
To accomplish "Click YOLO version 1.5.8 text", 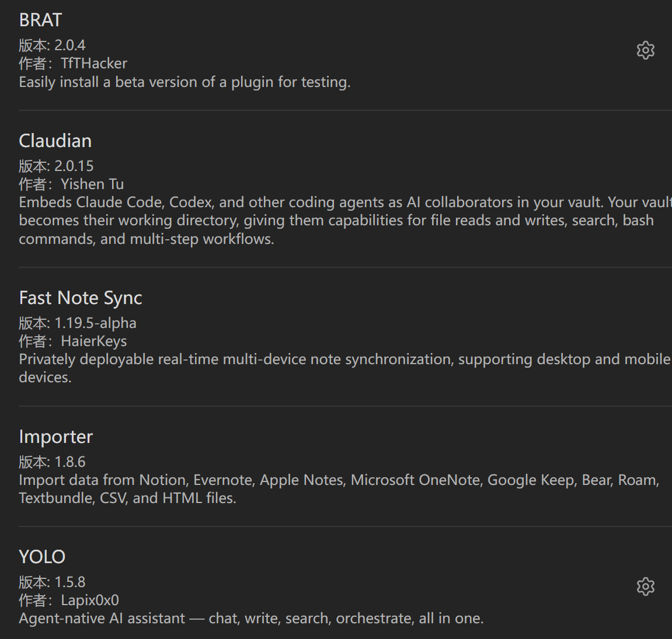I will click(x=53, y=582).
